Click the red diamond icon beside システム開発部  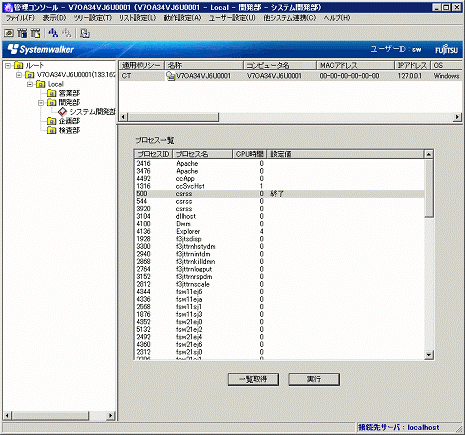[x=62, y=112]
